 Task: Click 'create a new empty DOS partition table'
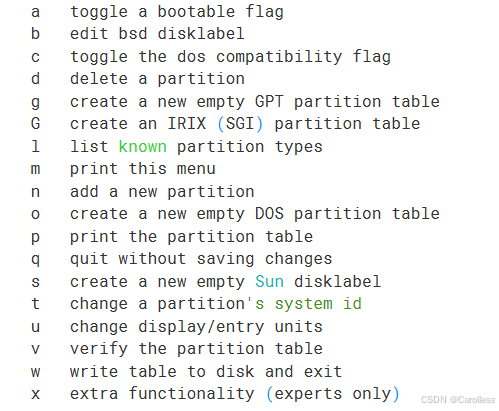tap(255, 214)
